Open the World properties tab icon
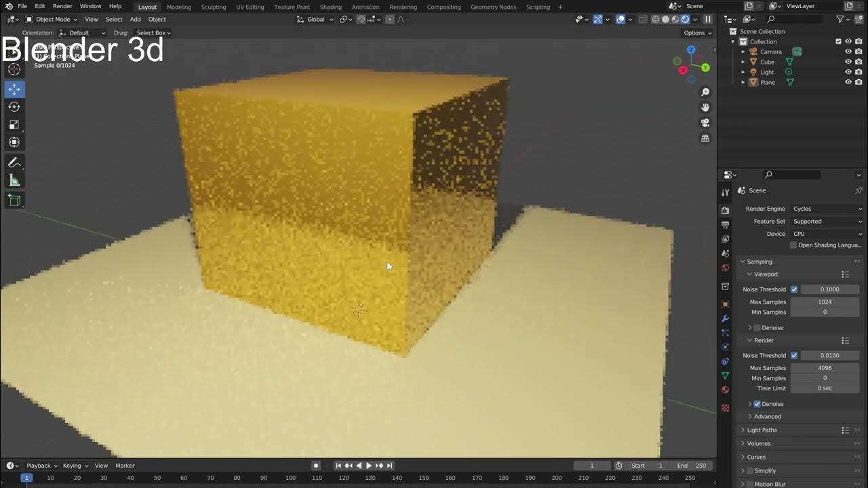The height and width of the screenshot is (488, 868). (725, 268)
